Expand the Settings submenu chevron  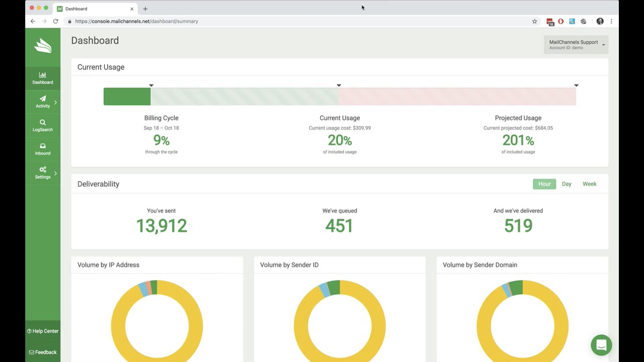(55, 173)
